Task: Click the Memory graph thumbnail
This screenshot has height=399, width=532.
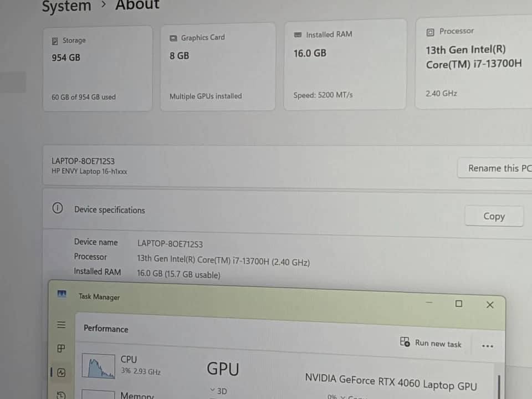Action: point(98,394)
